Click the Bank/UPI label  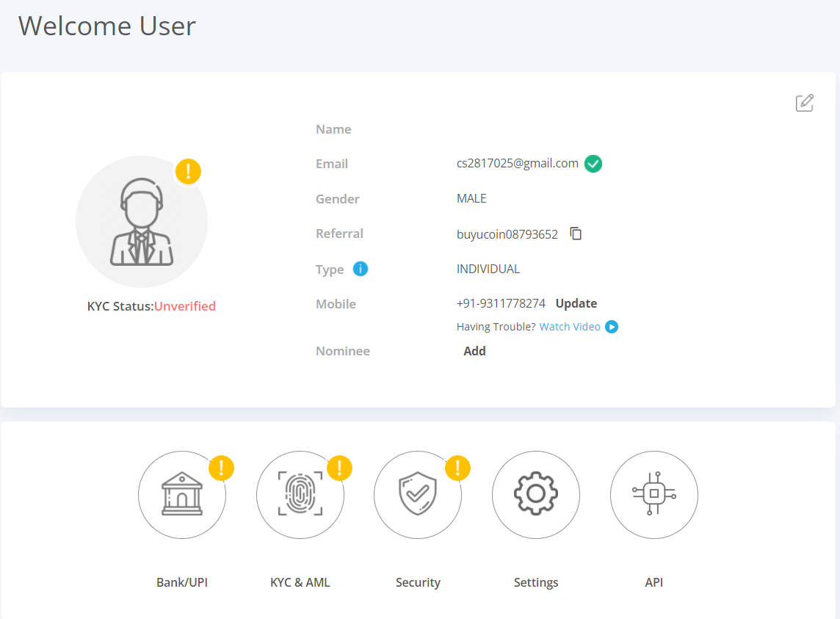pyautogui.click(x=182, y=582)
